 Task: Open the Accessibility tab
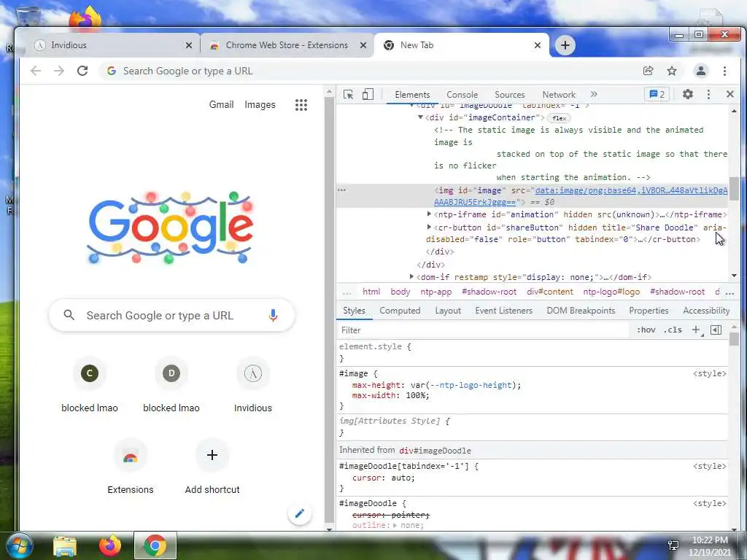[x=706, y=311]
